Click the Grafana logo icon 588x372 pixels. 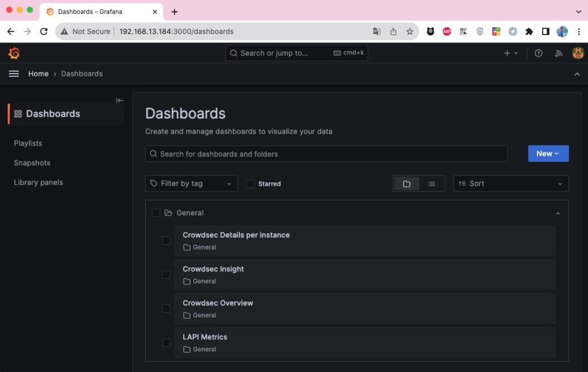[14, 53]
